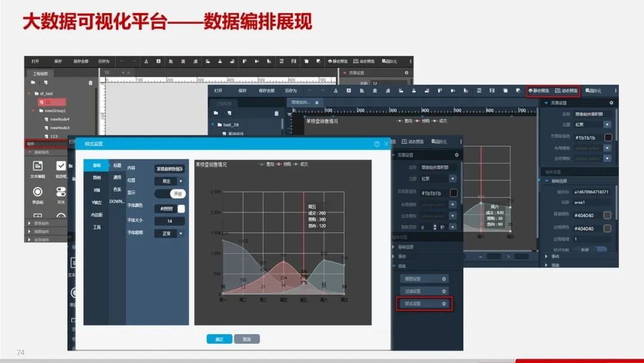Collapse the test_28 tree node
This screenshot has height=363, width=644.
(x=213, y=124)
